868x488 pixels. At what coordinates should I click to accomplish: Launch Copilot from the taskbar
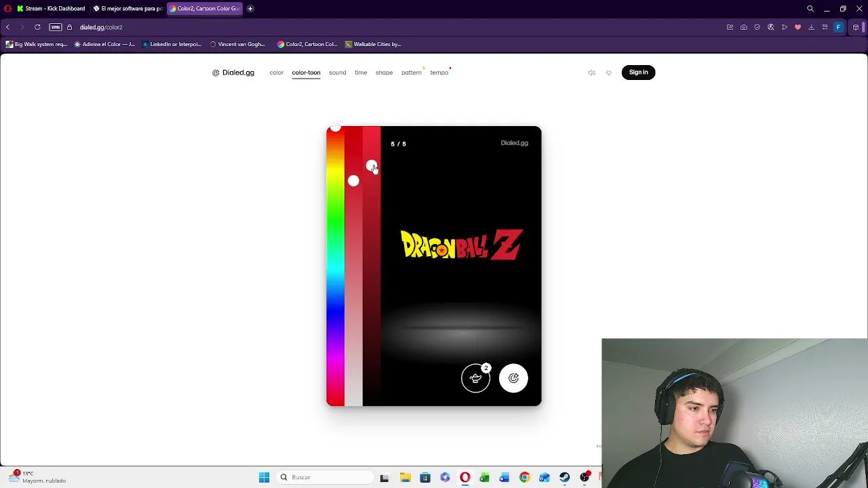pos(445,477)
